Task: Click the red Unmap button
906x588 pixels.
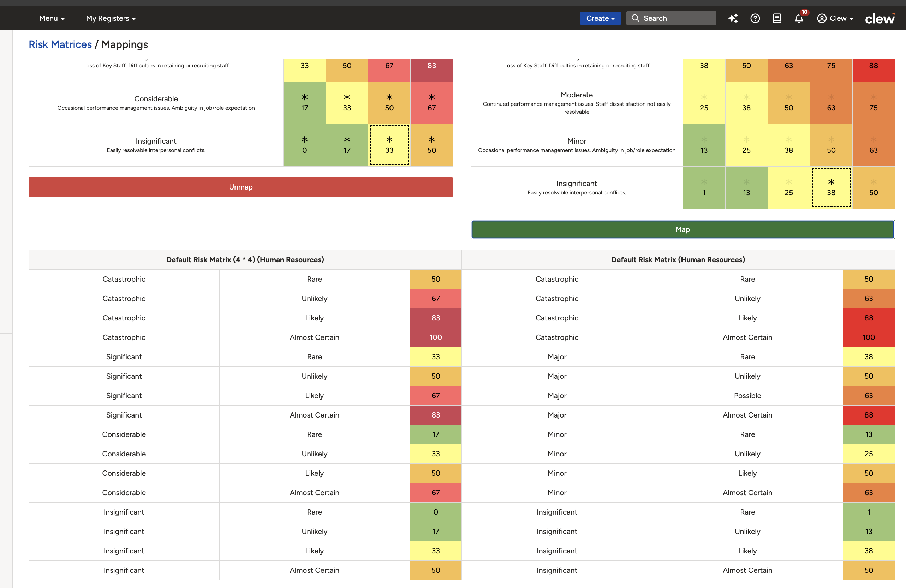Action: click(240, 187)
